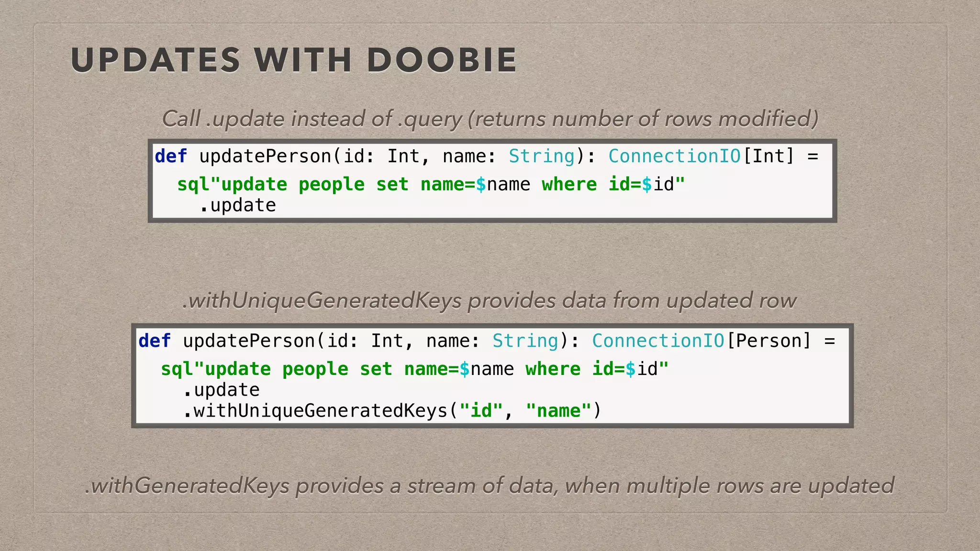Click 'def' keyword in first code block
Screen dimensions: 980x551
coord(171,156)
